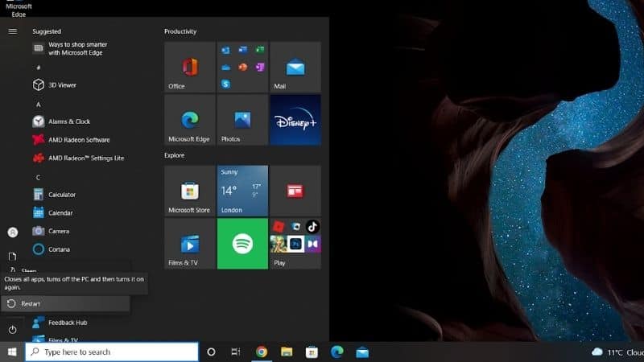Launch the Microsoft Edge tile

[x=190, y=120]
